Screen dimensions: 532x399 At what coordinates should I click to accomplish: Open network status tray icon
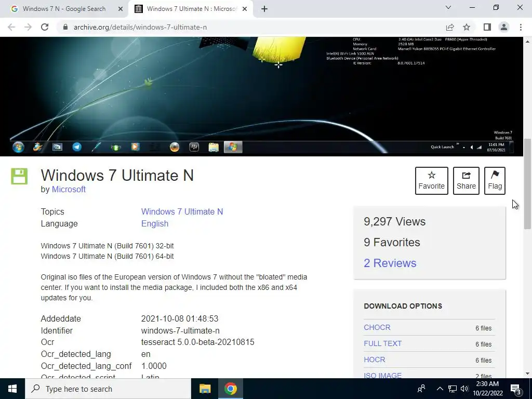(453, 389)
